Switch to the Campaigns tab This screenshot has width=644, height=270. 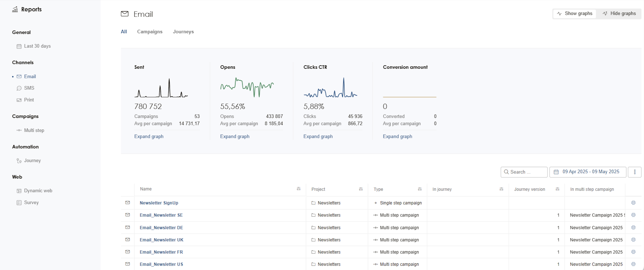coord(149,32)
